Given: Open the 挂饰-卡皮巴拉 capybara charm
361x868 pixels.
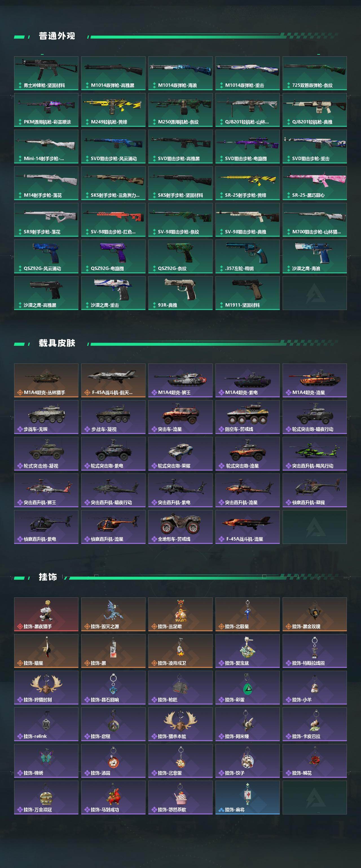Looking at the screenshot, I should [314, 724].
